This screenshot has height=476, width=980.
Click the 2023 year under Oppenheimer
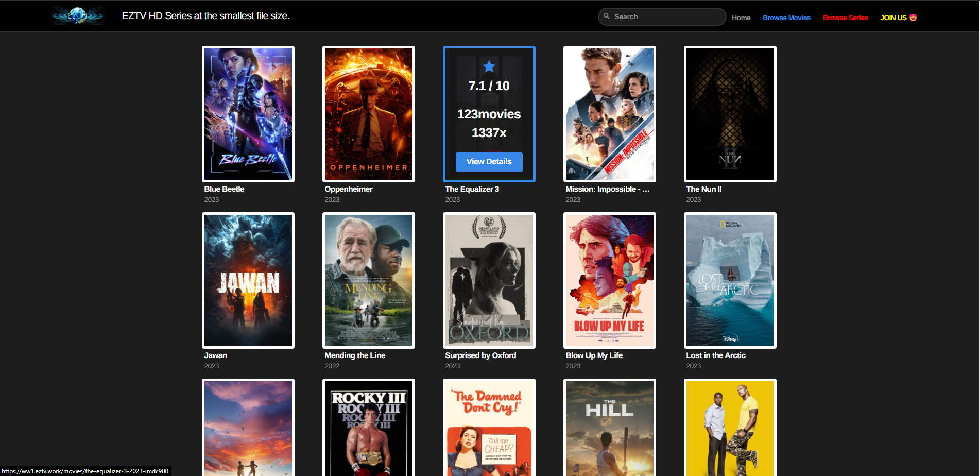pos(332,199)
